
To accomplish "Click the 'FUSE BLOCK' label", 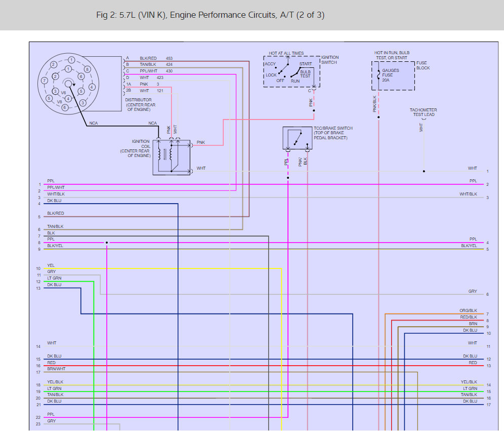I will coord(423,66).
